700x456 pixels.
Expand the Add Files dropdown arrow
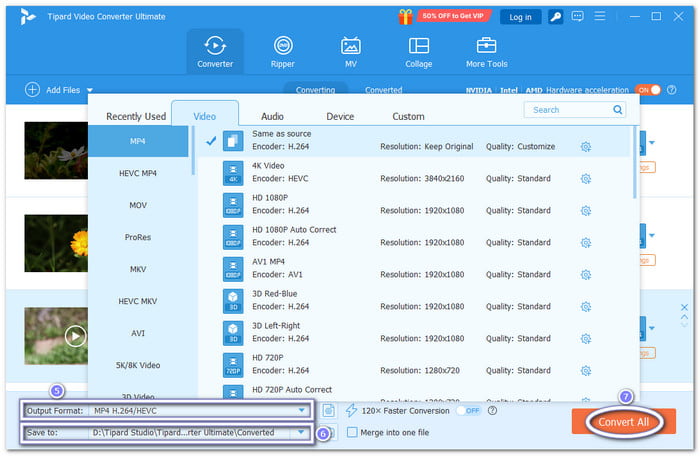pos(89,90)
